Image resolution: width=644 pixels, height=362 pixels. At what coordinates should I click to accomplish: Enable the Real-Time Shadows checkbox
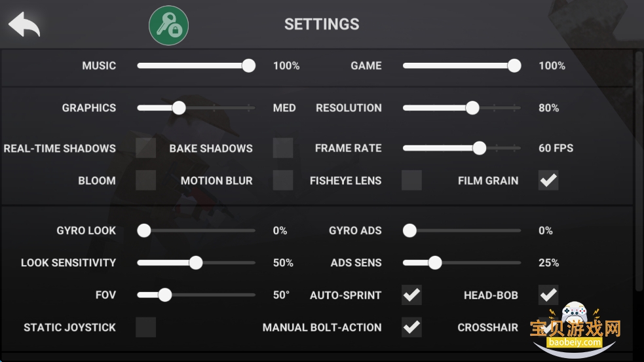point(145,148)
